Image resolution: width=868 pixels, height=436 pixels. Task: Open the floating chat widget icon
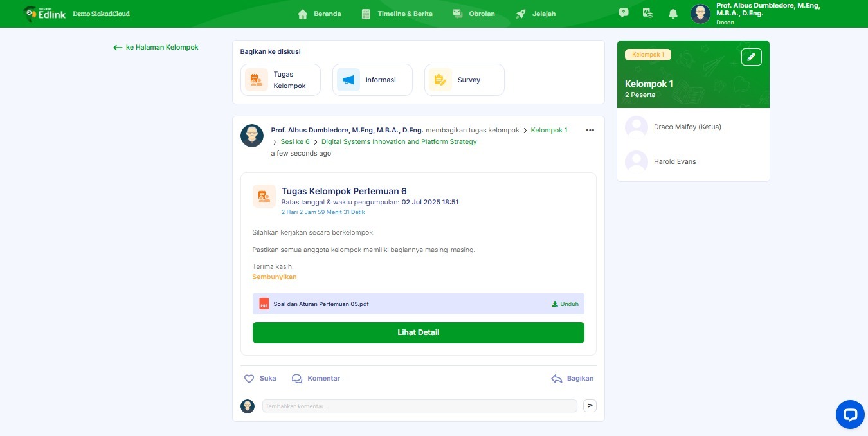[850, 414]
